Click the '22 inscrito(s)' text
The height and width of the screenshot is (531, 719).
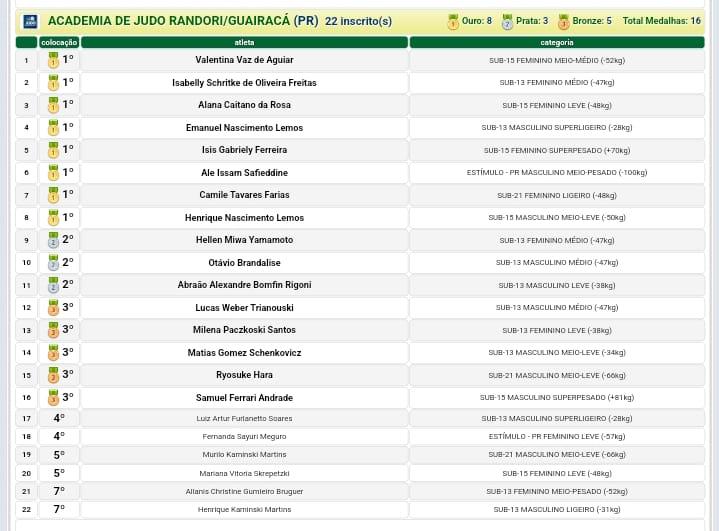pos(359,22)
